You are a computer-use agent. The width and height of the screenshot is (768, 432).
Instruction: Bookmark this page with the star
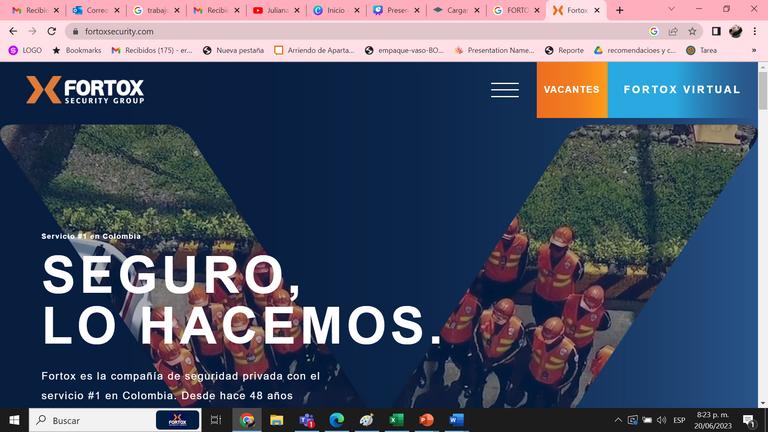692,31
